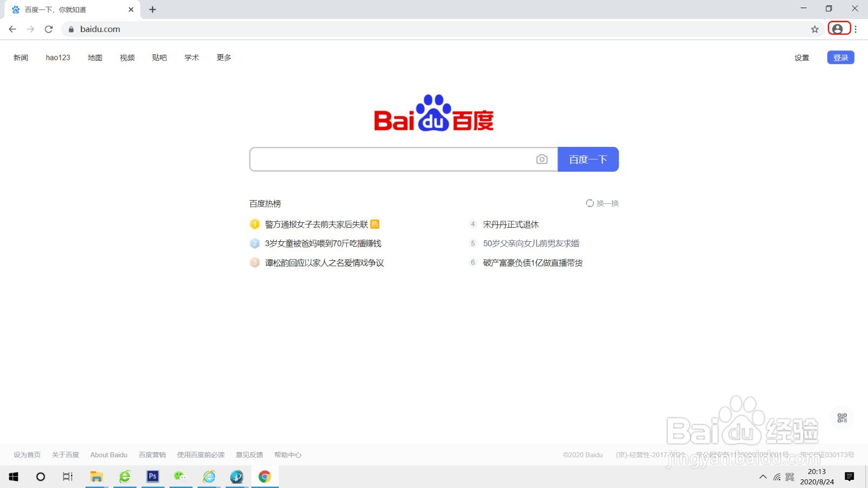Image resolution: width=868 pixels, height=488 pixels.
Task: Click the Chrome profile icon
Action: point(838,28)
